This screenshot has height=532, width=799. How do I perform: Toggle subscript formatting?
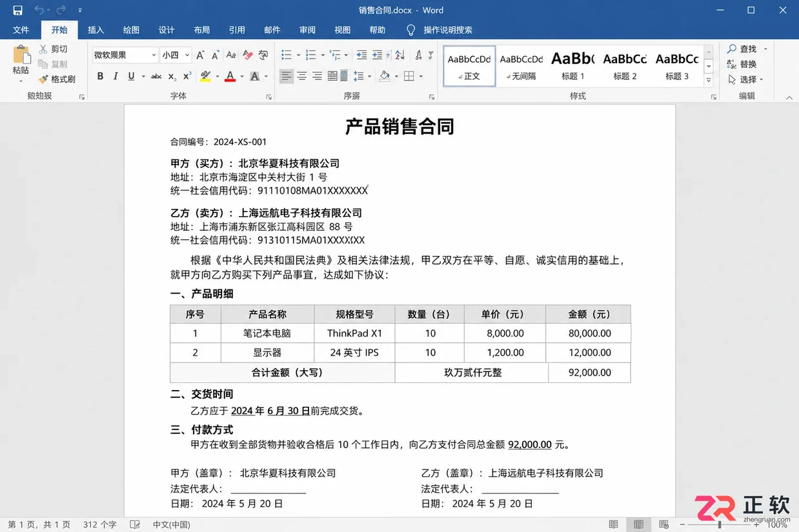pos(172,76)
